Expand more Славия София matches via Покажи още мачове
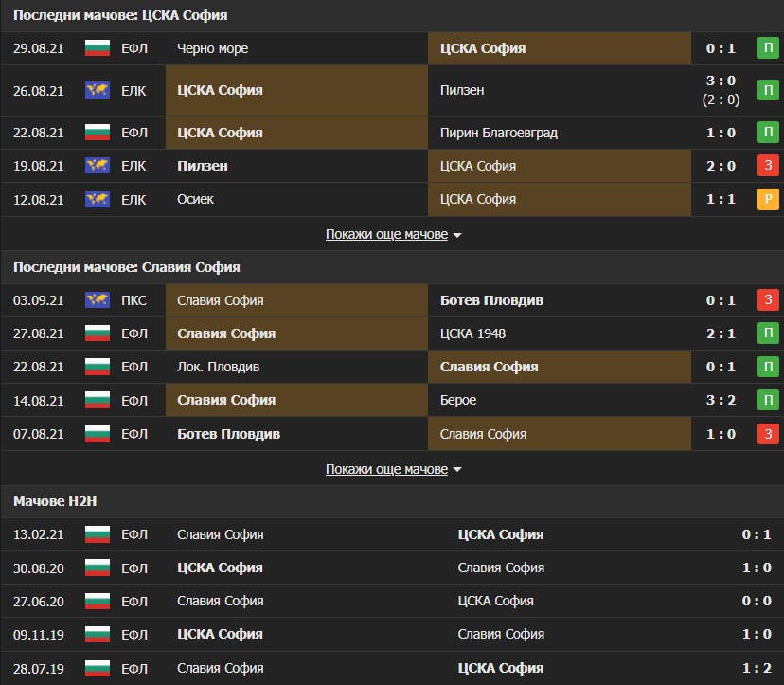The height and width of the screenshot is (685, 784). point(394,469)
